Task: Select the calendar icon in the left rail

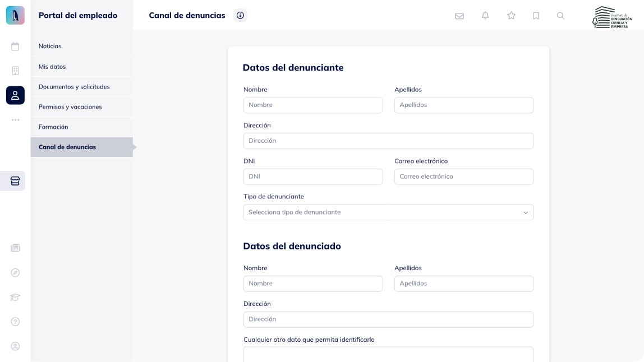Action: (x=15, y=46)
